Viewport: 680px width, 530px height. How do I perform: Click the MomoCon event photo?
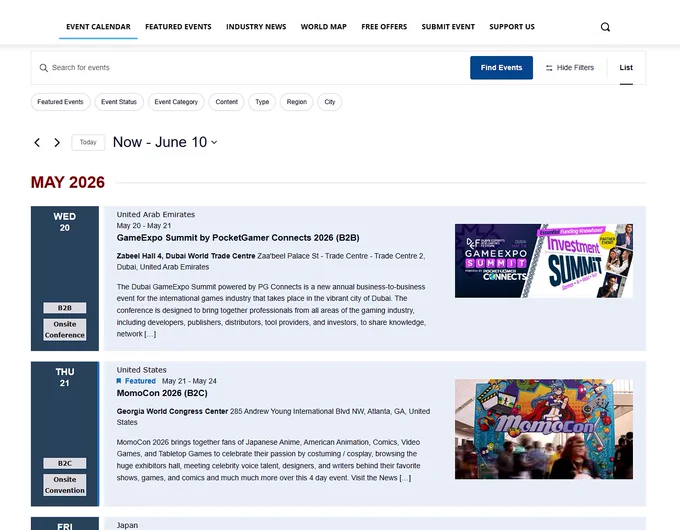point(544,429)
